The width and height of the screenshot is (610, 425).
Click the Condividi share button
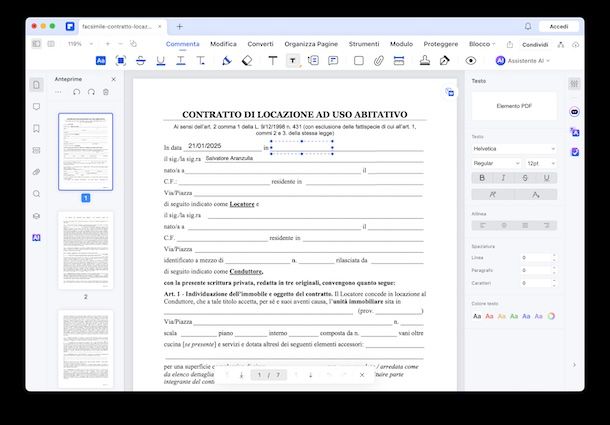(x=535, y=44)
